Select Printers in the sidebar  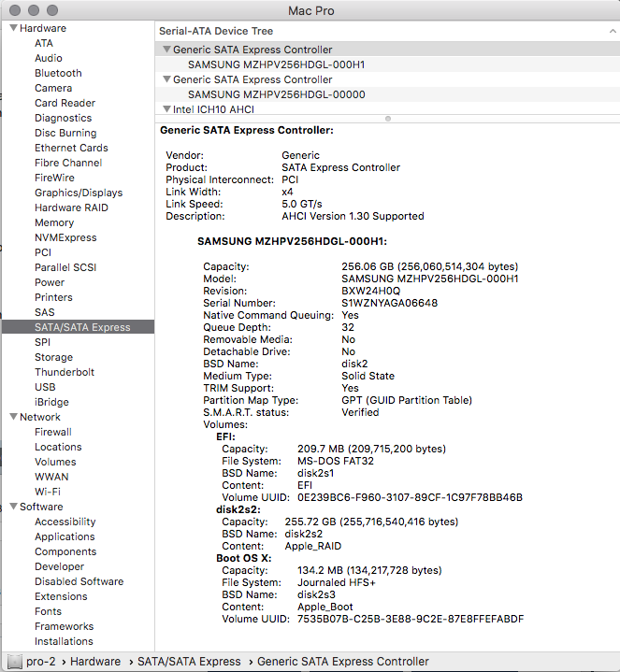pos(53,297)
